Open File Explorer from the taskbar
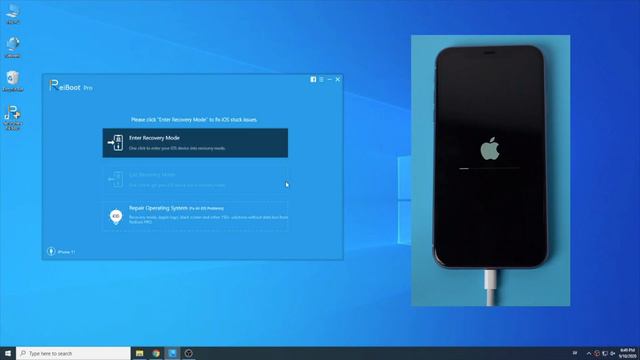The width and height of the screenshot is (640, 360). tap(140, 353)
